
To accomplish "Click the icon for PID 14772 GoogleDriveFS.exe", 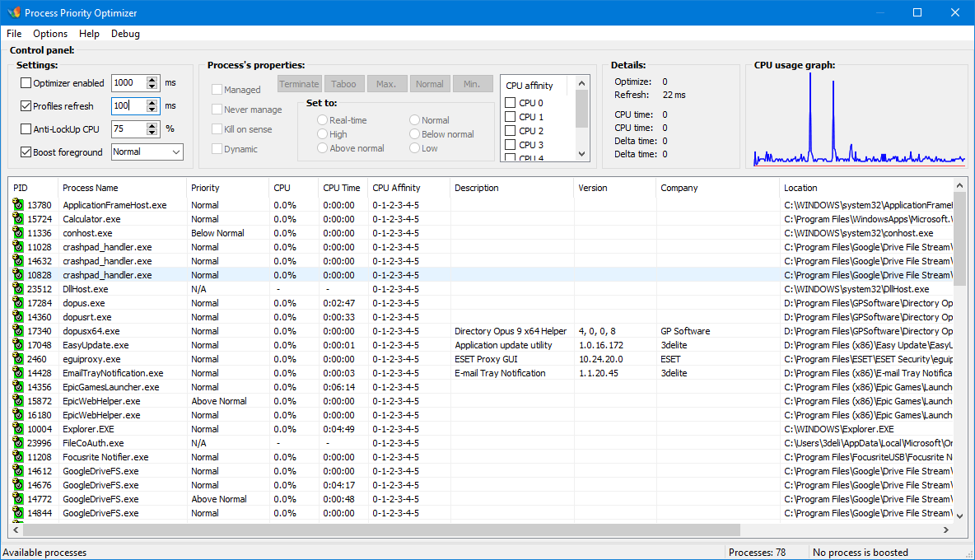I will (x=18, y=499).
